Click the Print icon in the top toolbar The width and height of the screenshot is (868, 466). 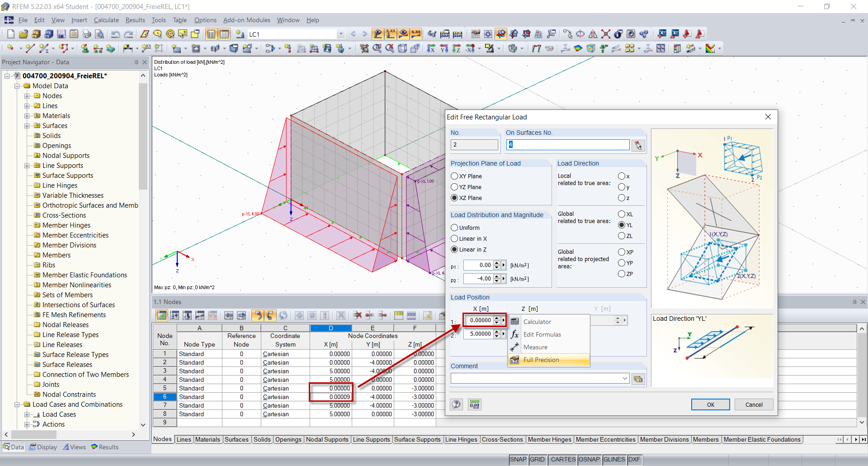pyautogui.click(x=87, y=34)
